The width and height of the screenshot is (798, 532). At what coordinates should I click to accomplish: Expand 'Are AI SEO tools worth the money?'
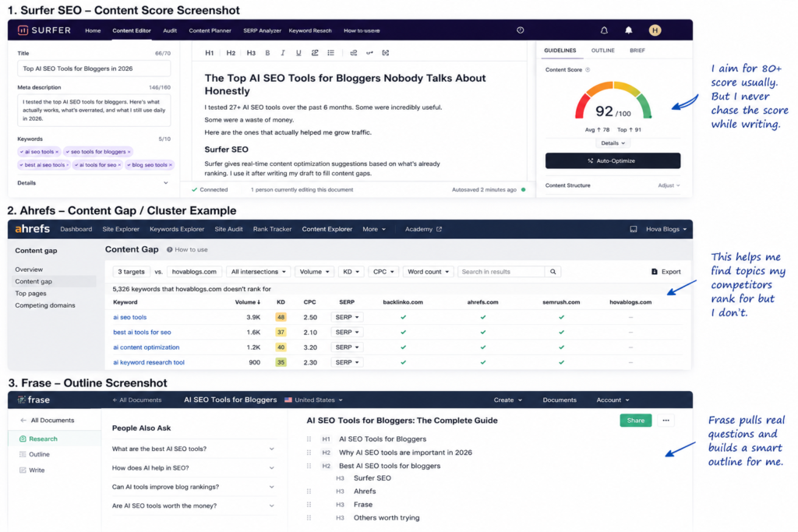(x=193, y=506)
